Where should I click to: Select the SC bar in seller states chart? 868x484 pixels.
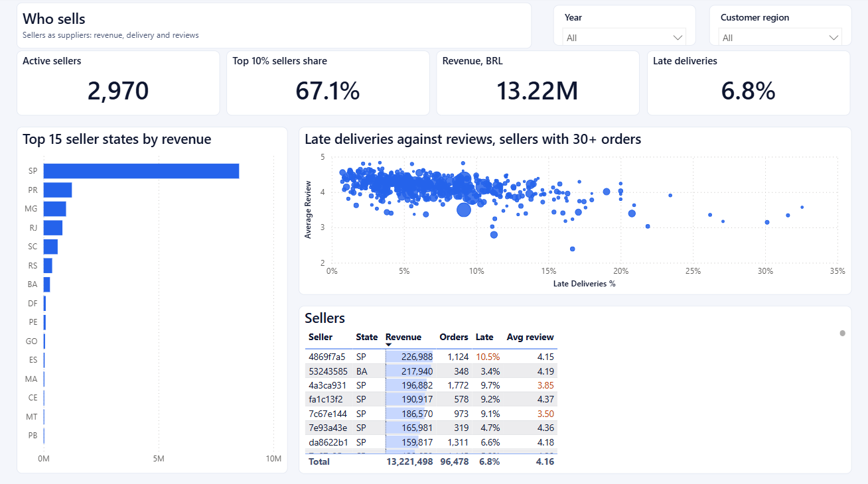[x=50, y=247]
